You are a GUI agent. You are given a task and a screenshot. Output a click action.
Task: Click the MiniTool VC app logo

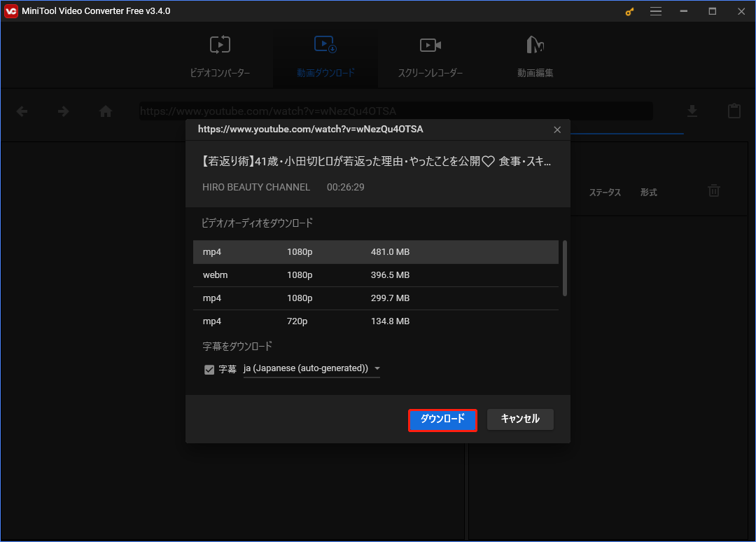point(10,11)
